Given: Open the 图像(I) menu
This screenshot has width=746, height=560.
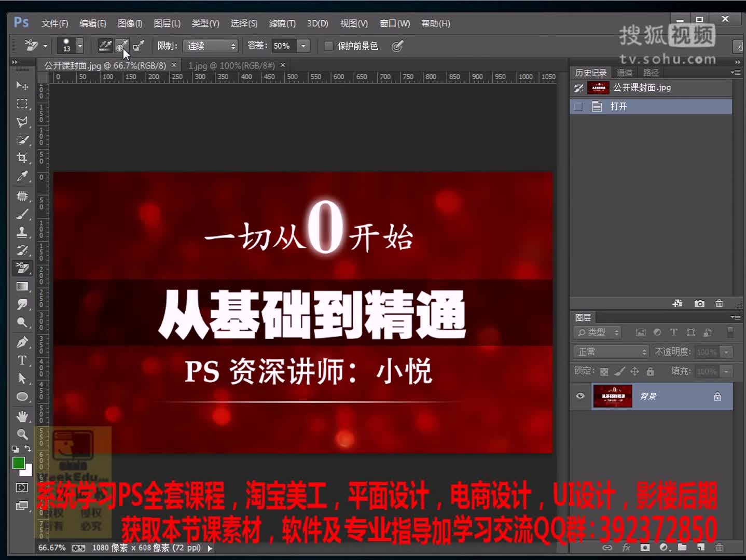Looking at the screenshot, I should pyautogui.click(x=130, y=23).
